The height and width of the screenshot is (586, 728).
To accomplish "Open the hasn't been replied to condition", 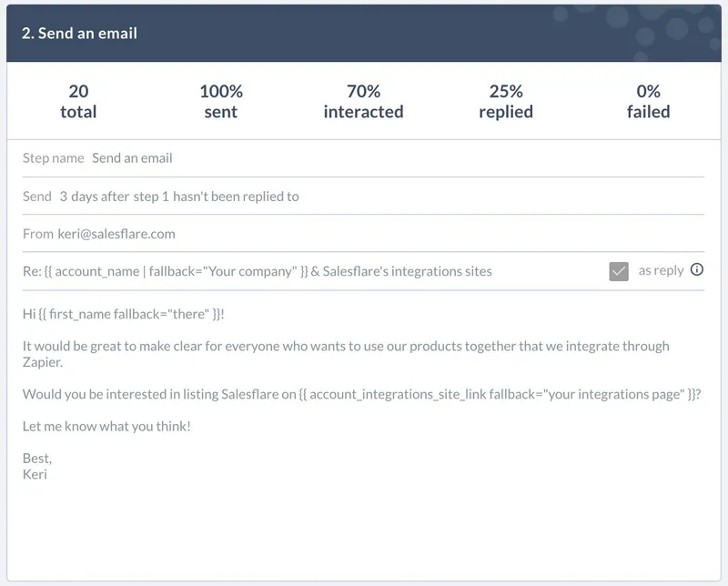I will 236,197.
